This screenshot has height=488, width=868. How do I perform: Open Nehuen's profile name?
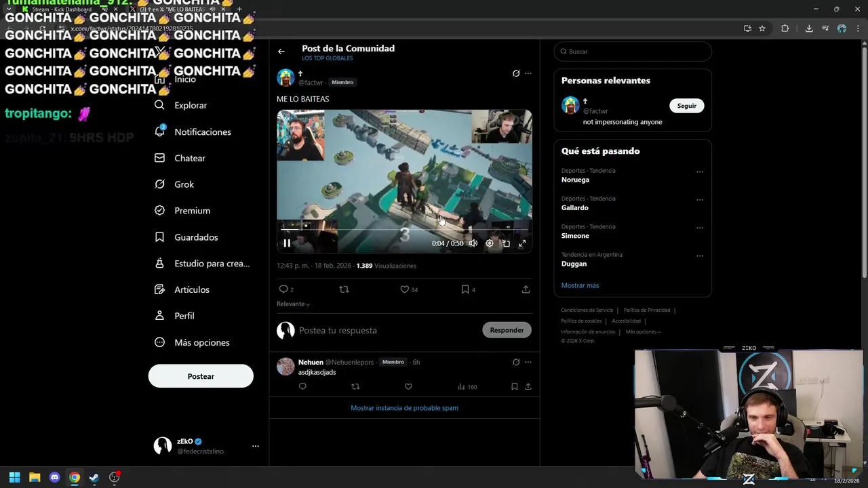coord(311,362)
